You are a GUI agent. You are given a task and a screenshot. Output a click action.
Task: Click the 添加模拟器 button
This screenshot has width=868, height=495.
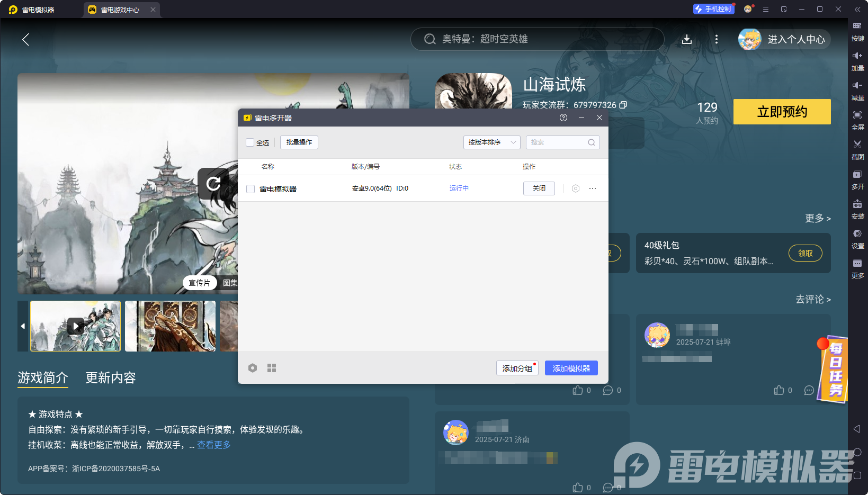tap(571, 368)
